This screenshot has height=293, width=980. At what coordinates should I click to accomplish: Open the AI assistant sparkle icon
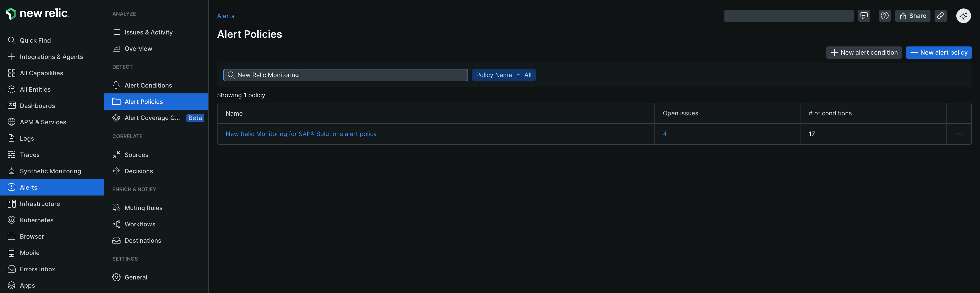pyautogui.click(x=963, y=16)
